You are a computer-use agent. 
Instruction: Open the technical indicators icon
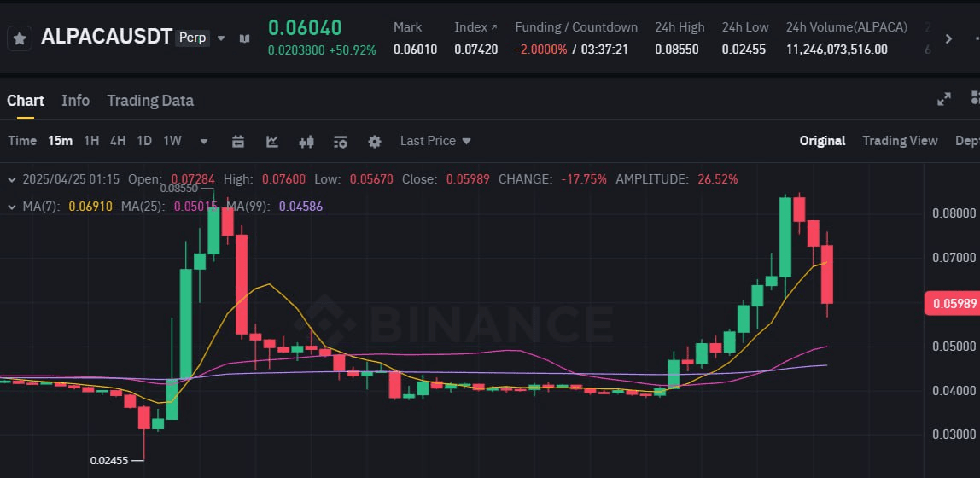[x=271, y=141]
